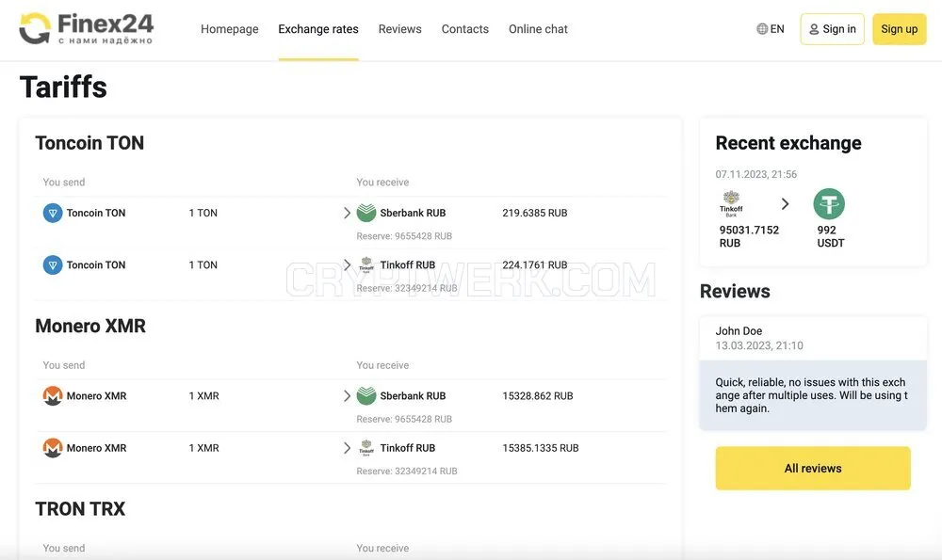Click arrow chevron in Toncoin to Tinkoff row
This screenshot has height=560, width=942.
pos(347,265)
